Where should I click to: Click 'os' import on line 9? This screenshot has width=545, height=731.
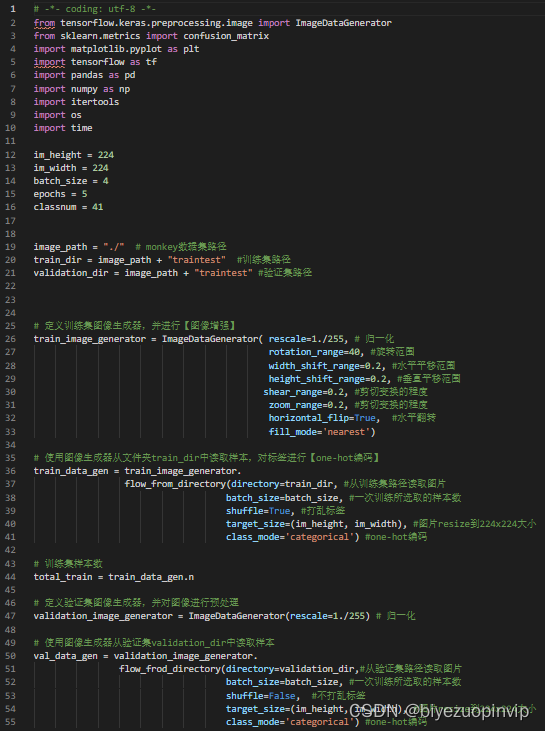point(76,115)
